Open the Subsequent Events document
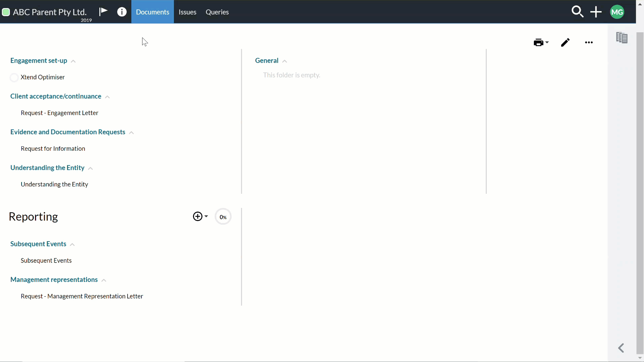 [46, 260]
